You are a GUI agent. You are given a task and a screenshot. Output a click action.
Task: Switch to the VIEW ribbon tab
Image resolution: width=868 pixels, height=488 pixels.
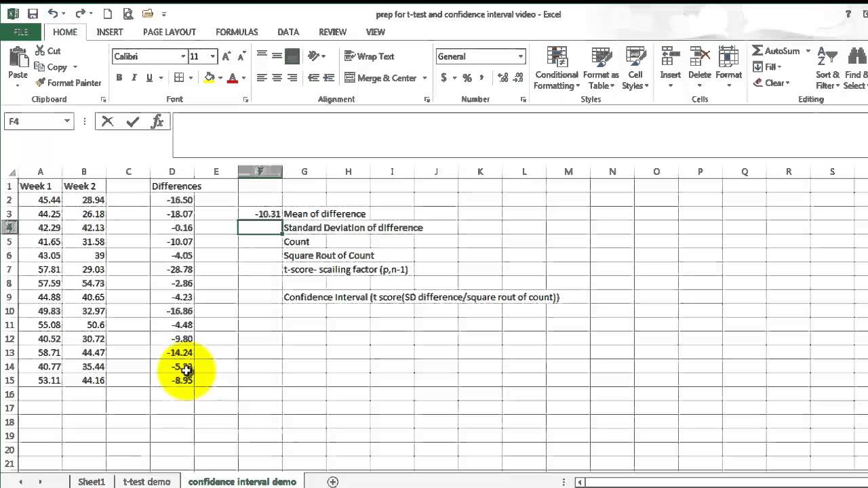click(x=375, y=32)
